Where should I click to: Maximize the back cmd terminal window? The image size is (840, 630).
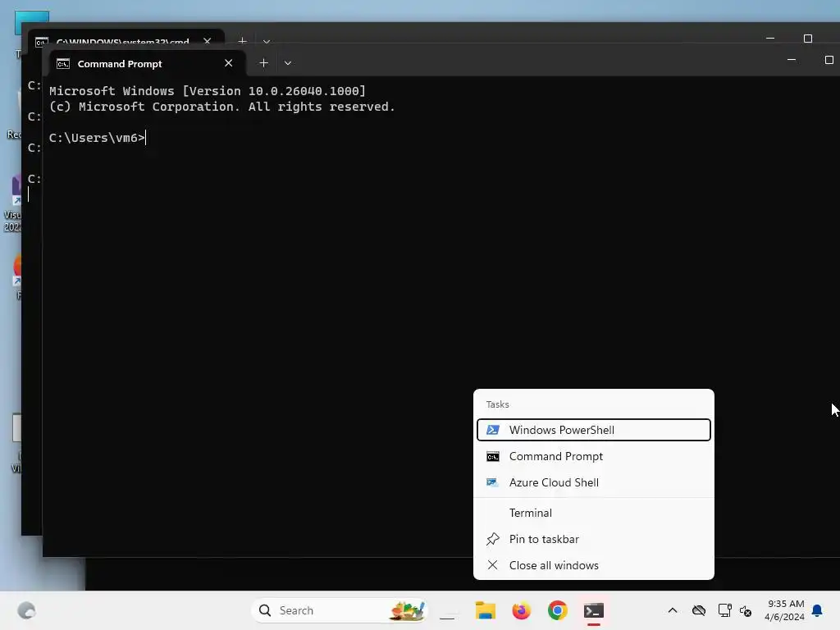click(808, 39)
